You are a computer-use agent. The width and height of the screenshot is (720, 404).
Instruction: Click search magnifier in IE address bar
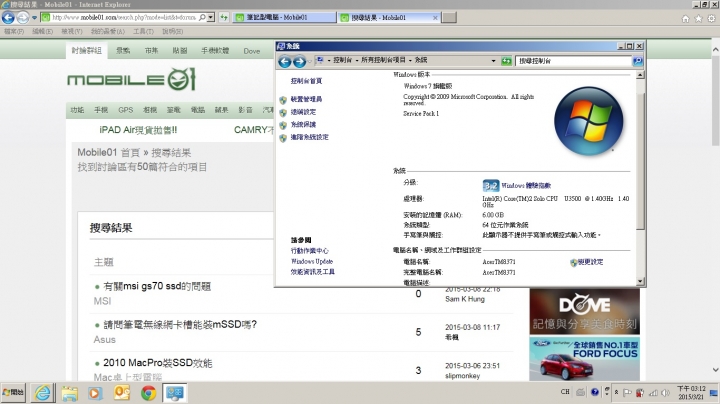coord(202,17)
